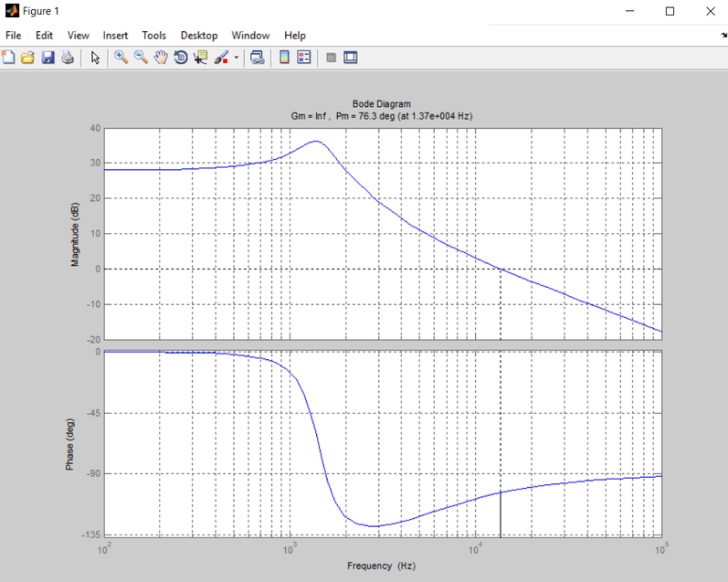Open the Desktop menu
The height and width of the screenshot is (582, 728).
pos(199,35)
